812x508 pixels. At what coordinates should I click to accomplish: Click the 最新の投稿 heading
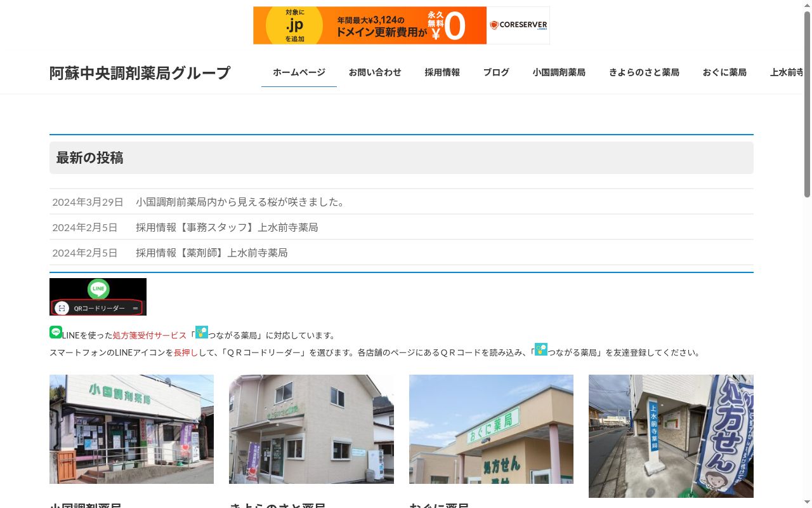pos(89,158)
